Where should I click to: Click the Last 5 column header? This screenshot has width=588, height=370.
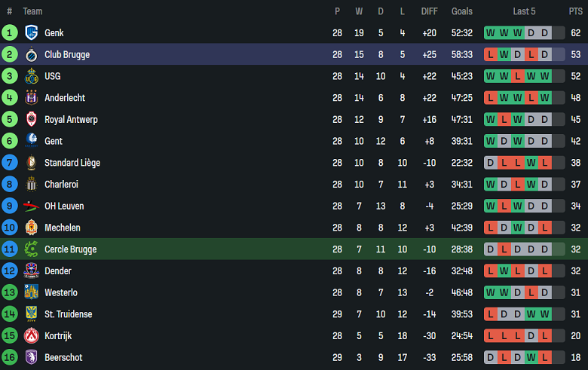tap(524, 11)
